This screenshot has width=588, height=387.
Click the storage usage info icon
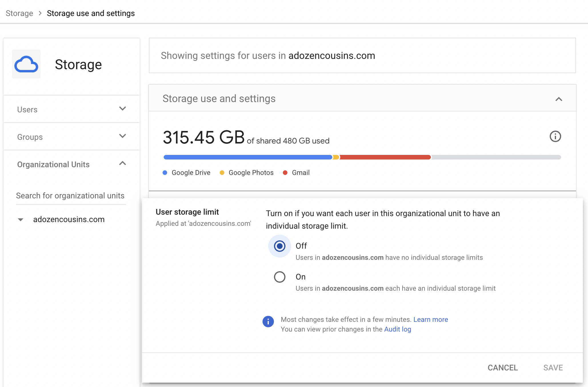(x=555, y=136)
